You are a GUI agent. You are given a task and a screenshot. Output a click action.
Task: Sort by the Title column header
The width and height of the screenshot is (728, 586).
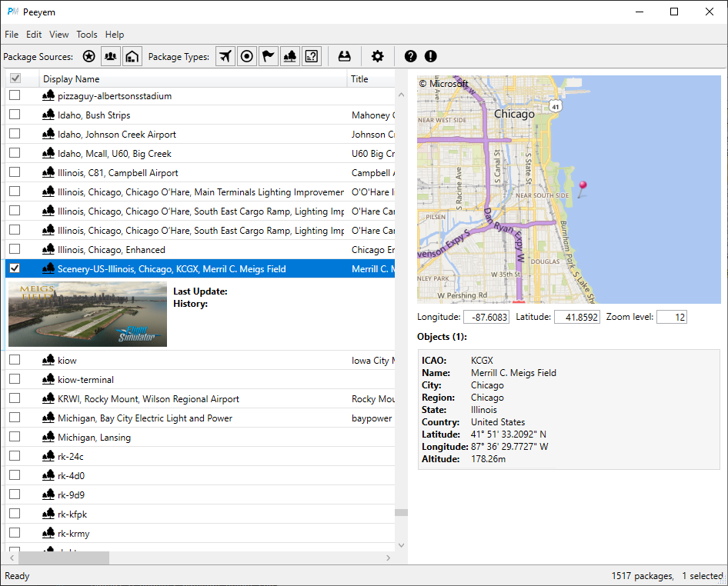[x=371, y=79]
